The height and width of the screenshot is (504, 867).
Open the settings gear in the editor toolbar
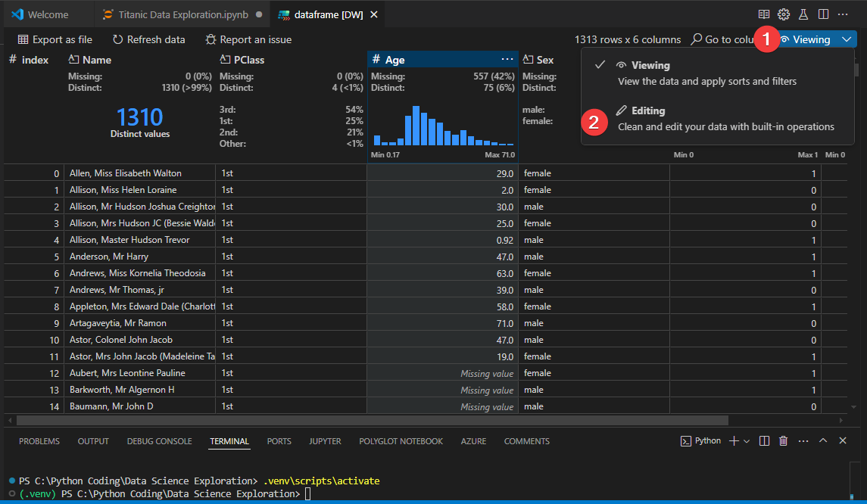click(x=784, y=14)
